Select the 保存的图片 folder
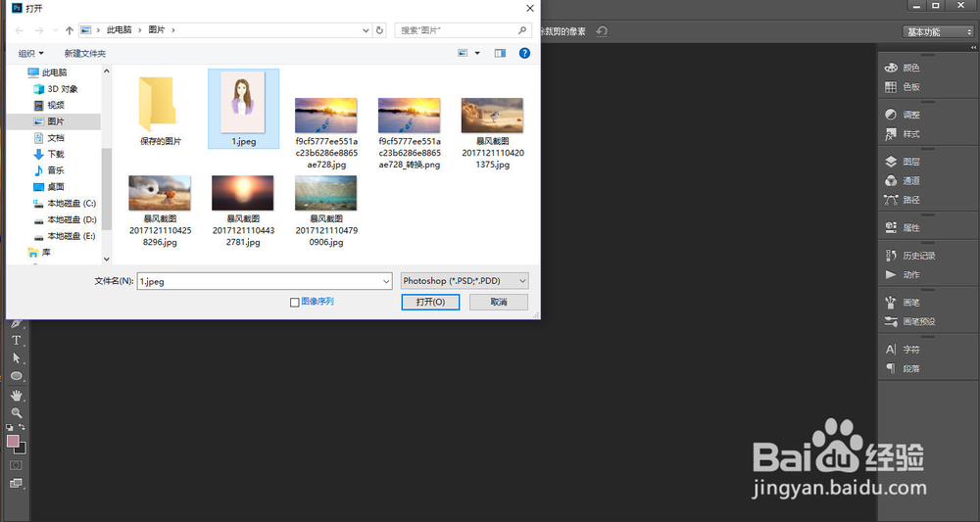The width and height of the screenshot is (980, 522). [161, 110]
